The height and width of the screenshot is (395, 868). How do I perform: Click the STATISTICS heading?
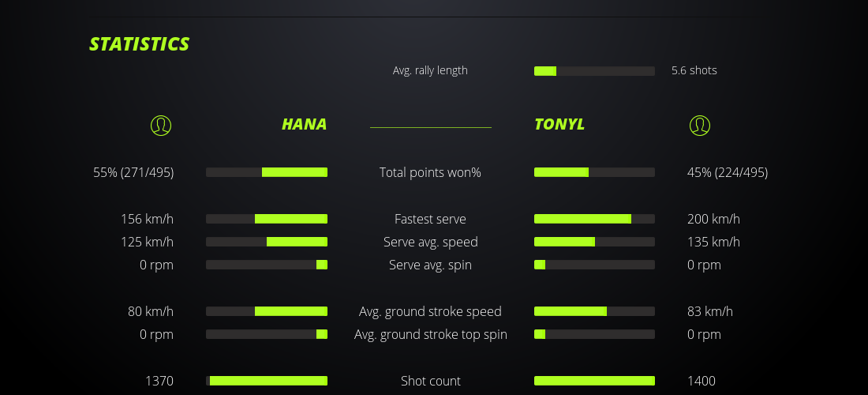coord(140,44)
